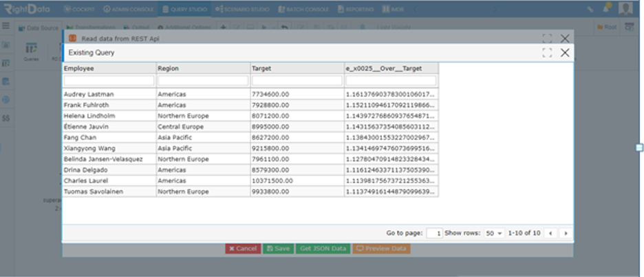Click the Go to page input box
The image size is (644, 277).
(435, 234)
